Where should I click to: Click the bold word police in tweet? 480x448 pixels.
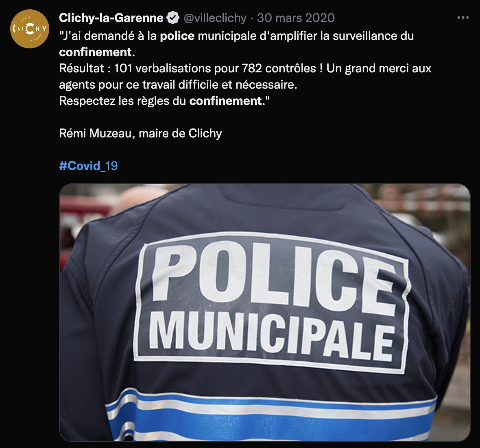tap(177, 36)
